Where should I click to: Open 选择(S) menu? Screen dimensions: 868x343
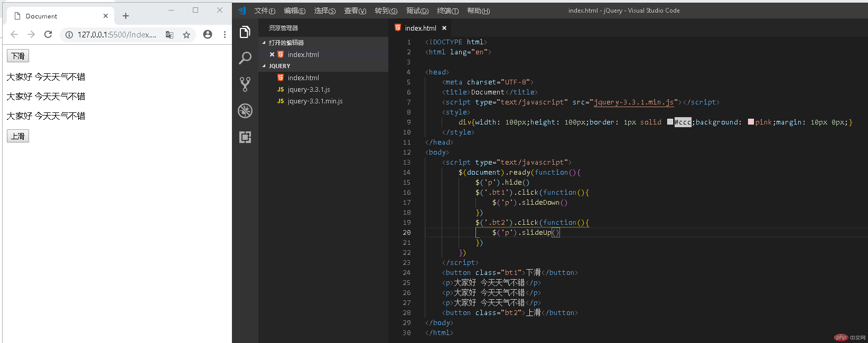coord(325,11)
